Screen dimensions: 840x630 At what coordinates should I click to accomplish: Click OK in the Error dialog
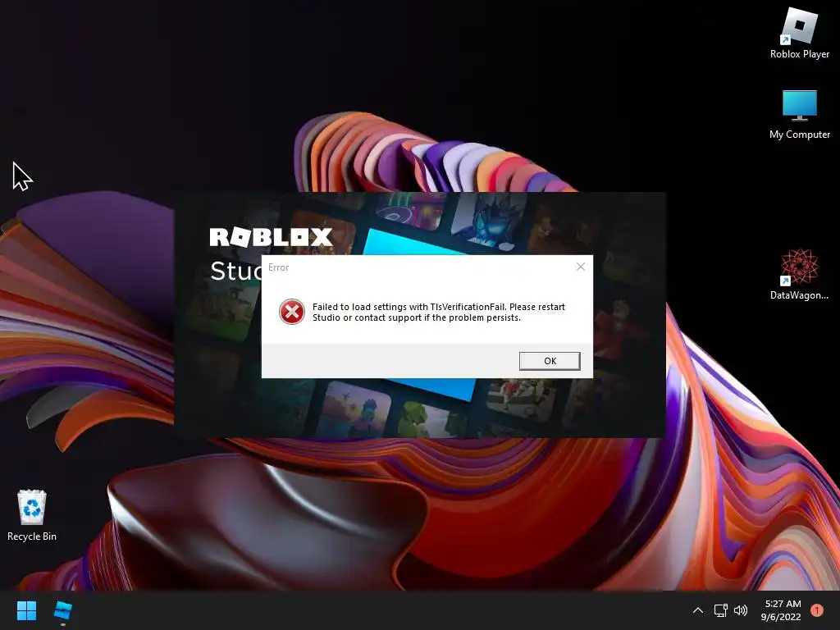pos(550,361)
